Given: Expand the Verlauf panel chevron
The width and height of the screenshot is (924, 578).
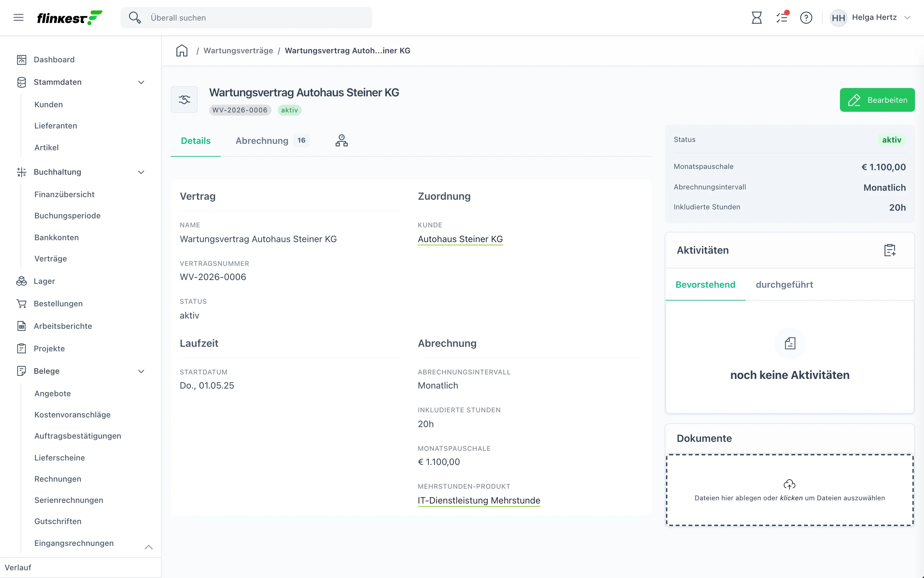Looking at the screenshot, I should tap(149, 547).
